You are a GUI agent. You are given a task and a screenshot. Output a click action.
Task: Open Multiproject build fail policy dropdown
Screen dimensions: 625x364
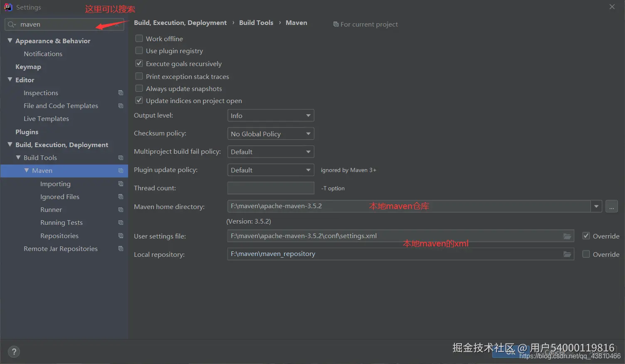tap(271, 152)
